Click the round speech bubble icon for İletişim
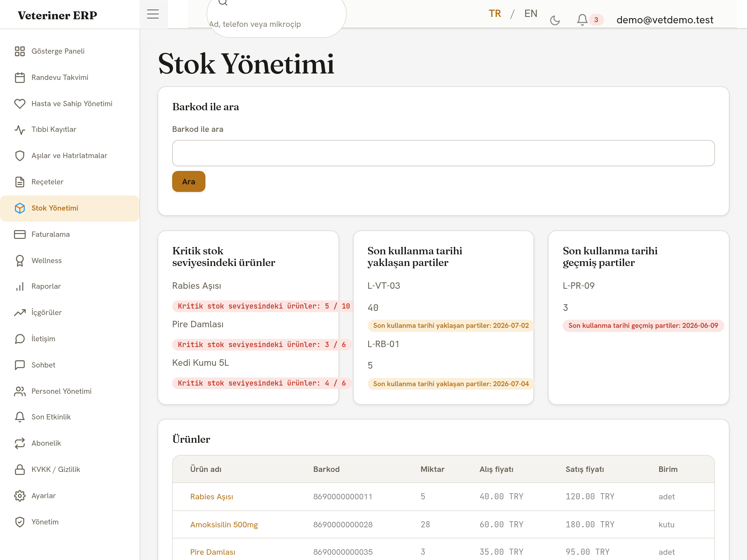 click(20, 339)
